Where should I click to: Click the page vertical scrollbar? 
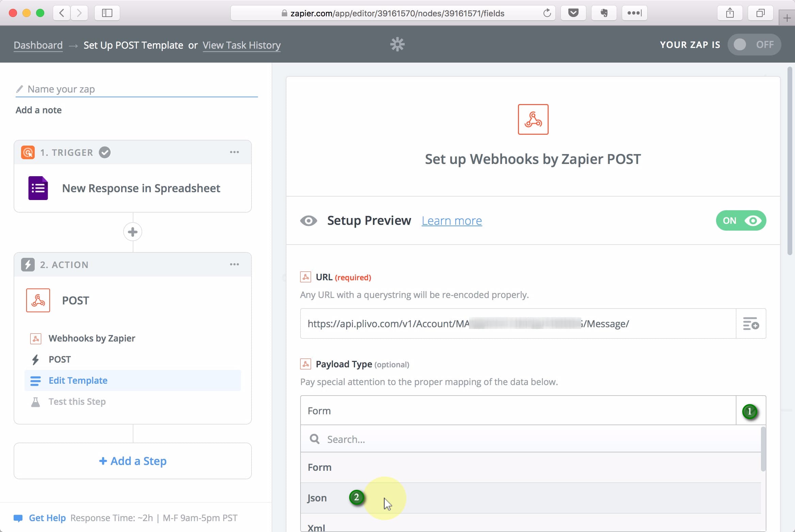(x=790, y=161)
